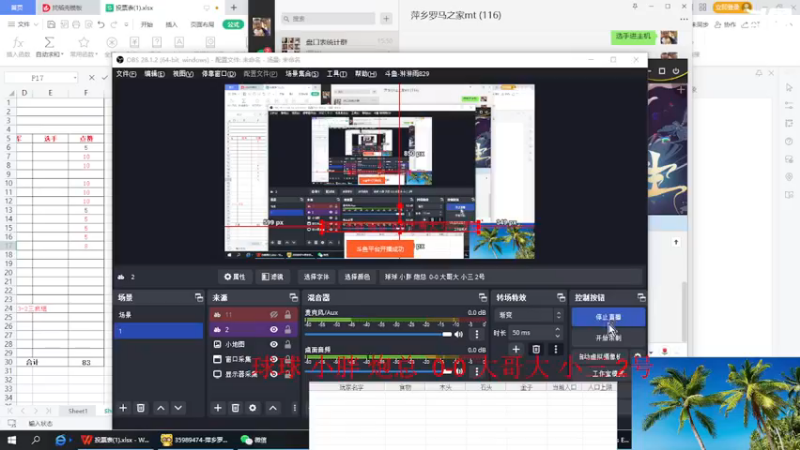Open the cell name box dropdown arrow
Viewport: 800px width, 450px height.
75,78
